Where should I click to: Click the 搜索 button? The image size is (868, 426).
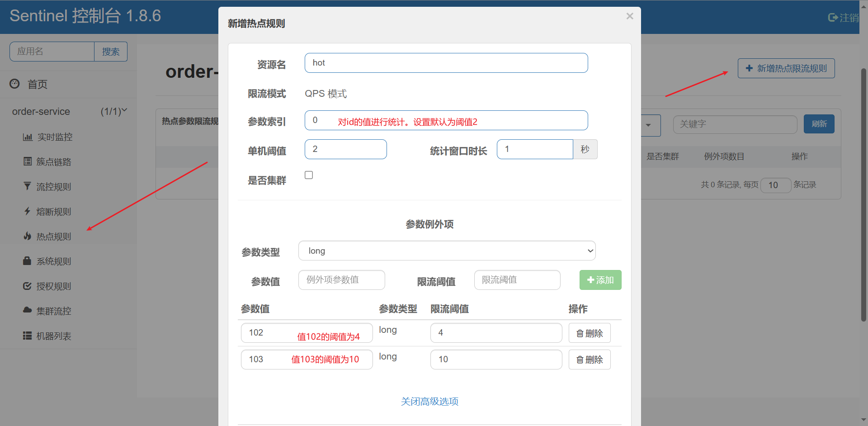coord(111,52)
